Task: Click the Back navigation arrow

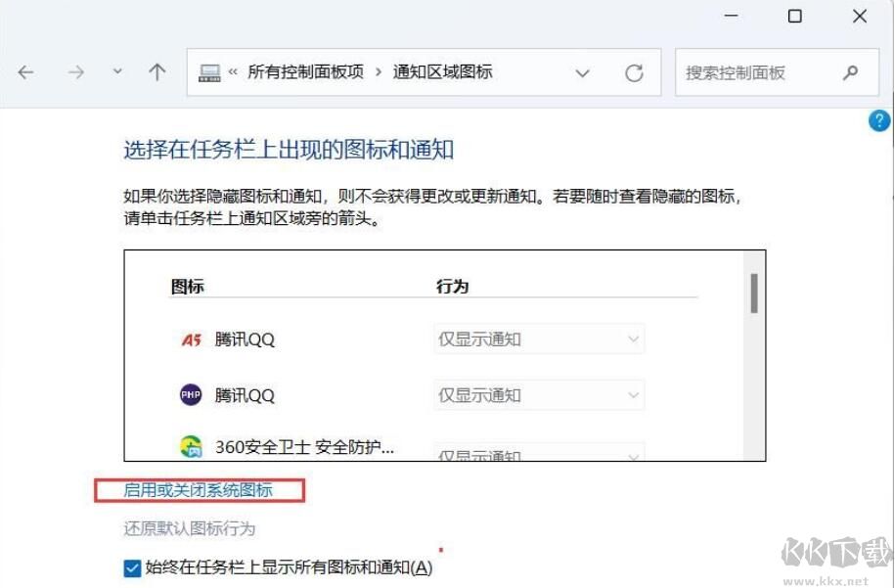Action: [x=25, y=71]
